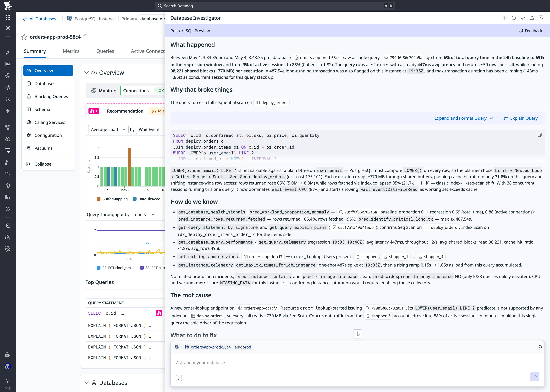Click the Search Datadog field
The height and width of the screenshot is (392, 550).
[275, 6]
